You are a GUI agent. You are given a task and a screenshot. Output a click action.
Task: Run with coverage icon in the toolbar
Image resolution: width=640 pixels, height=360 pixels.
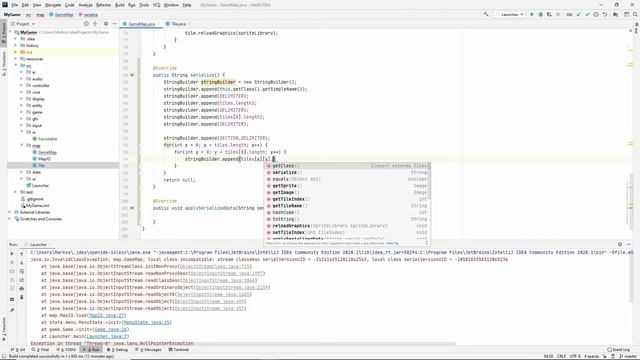click(x=549, y=14)
